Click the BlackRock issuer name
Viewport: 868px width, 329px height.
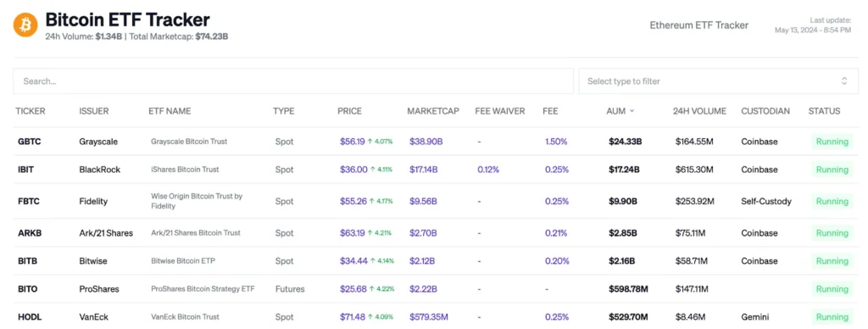(x=100, y=170)
